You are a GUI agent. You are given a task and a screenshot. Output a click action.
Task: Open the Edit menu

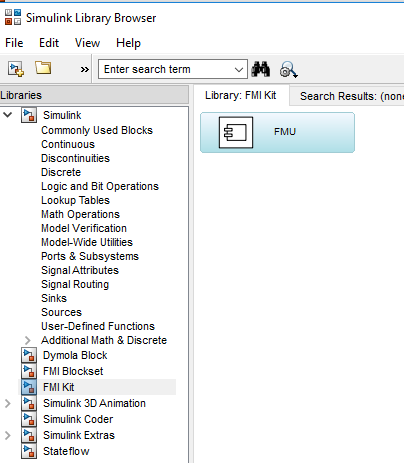(x=49, y=43)
